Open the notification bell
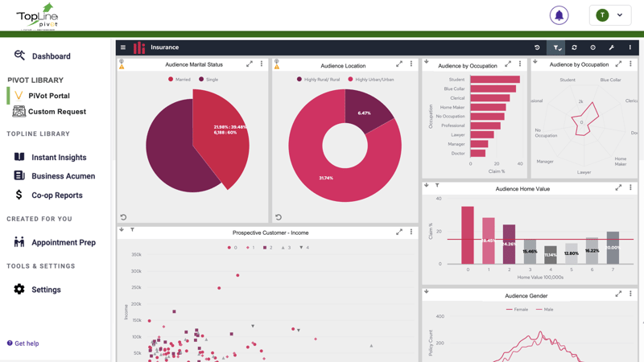Image resolution: width=644 pixels, height=362 pixels. click(559, 15)
